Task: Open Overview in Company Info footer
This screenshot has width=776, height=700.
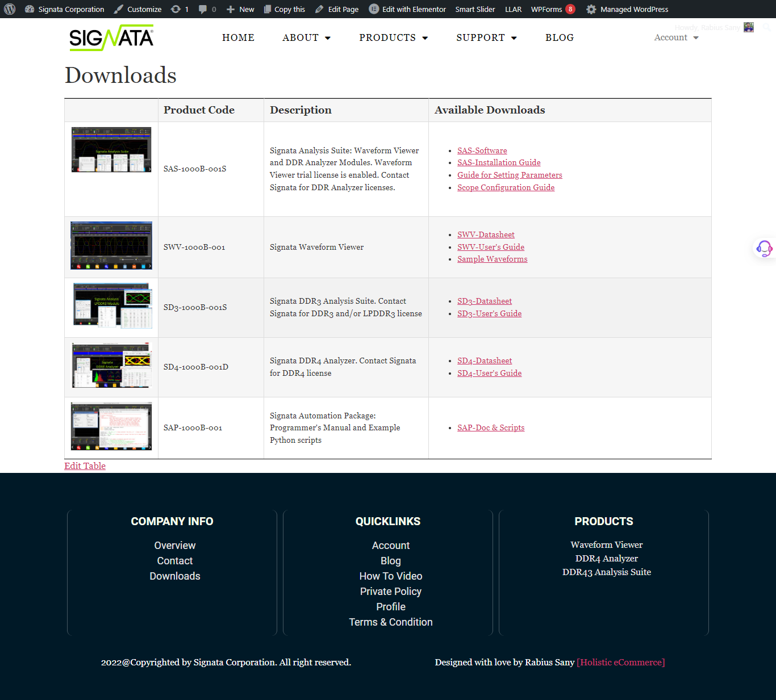Action: pyautogui.click(x=175, y=546)
